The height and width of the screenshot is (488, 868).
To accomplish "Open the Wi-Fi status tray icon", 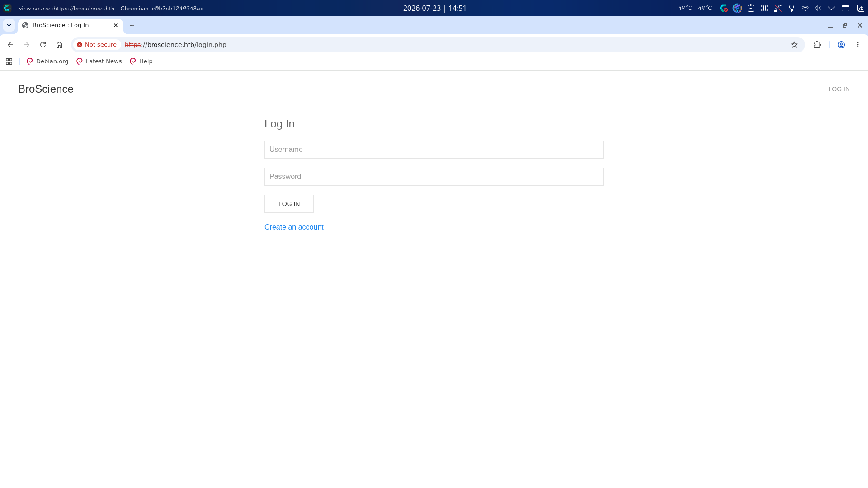I will point(805,8).
